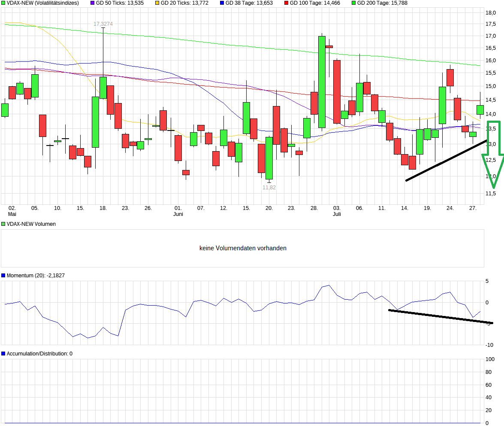Select the GD 20 Ticks: 13,772 label

(184, 3)
